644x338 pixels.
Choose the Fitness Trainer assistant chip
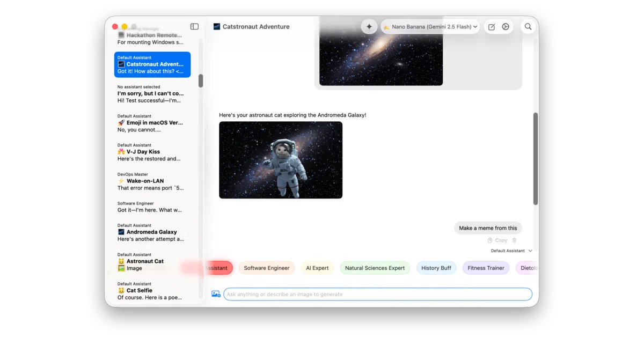coord(486,268)
